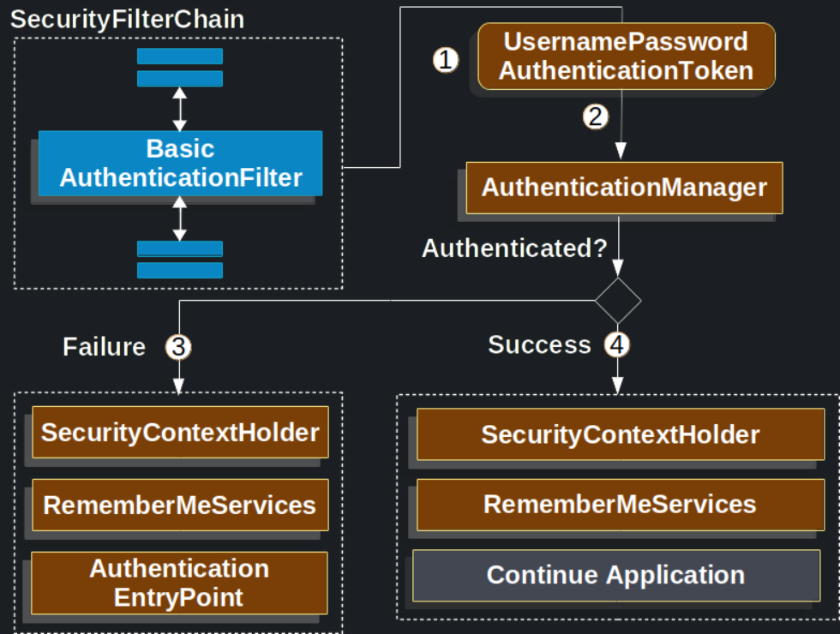Select the Authentication EntryPoint box
840x634 pixels.
pos(180,583)
